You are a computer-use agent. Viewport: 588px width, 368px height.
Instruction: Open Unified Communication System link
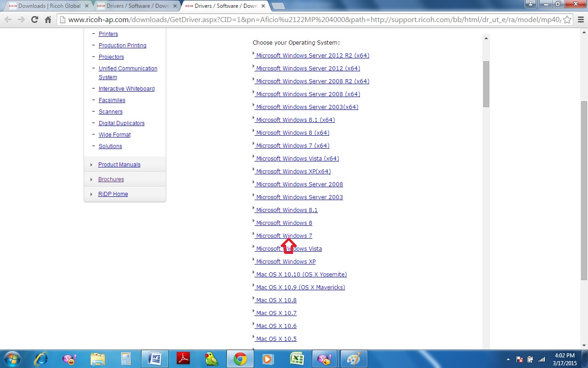(128, 73)
